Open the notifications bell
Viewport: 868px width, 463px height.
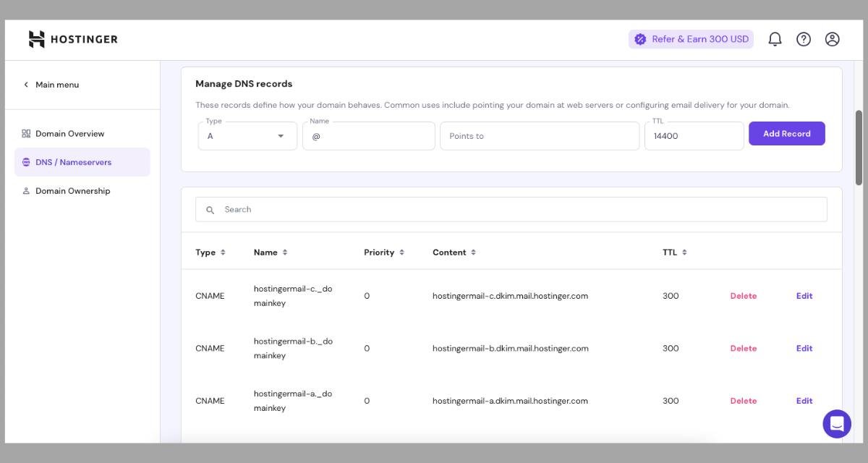click(775, 39)
